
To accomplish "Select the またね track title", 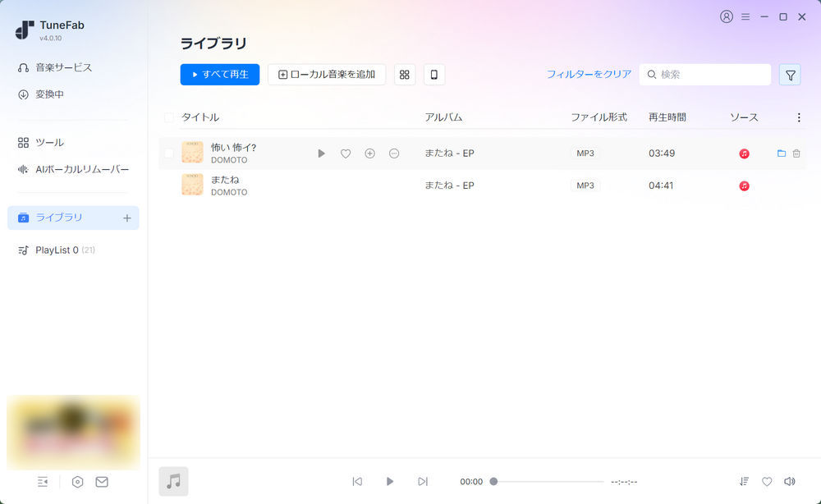I will point(225,180).
